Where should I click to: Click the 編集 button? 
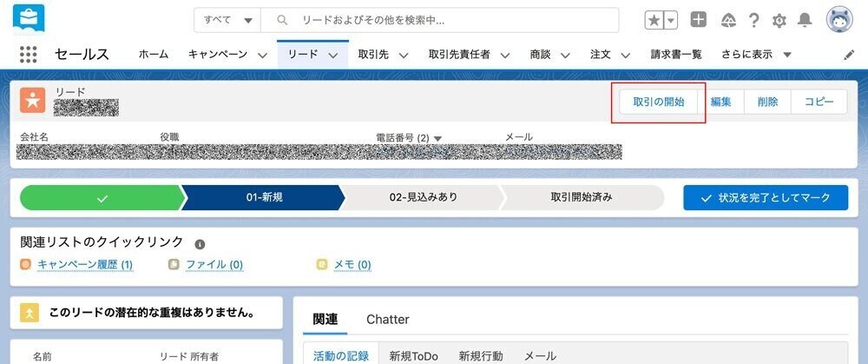[720, 102]
